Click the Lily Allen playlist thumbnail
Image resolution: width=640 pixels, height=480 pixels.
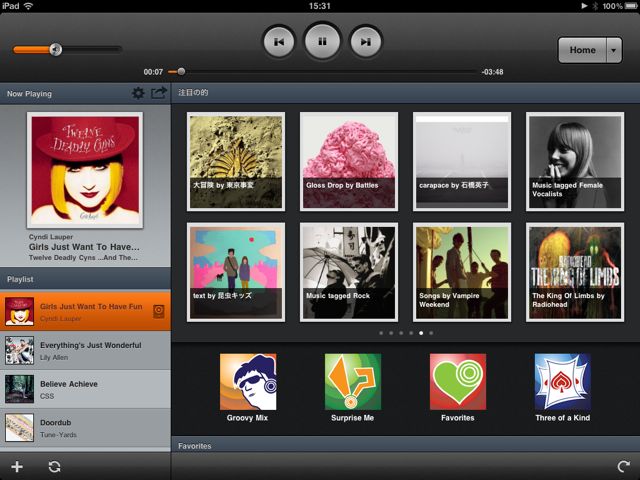[19, 351]
